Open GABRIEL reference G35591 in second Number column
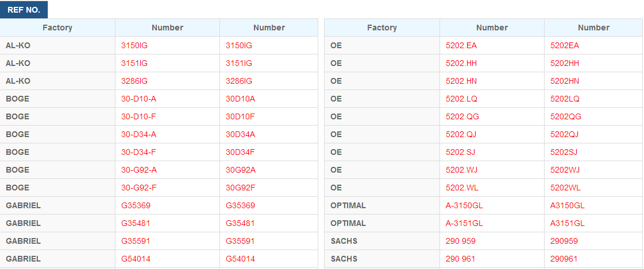Image resolution: width=644 pixels, height=269 pixels. [240, 241]
